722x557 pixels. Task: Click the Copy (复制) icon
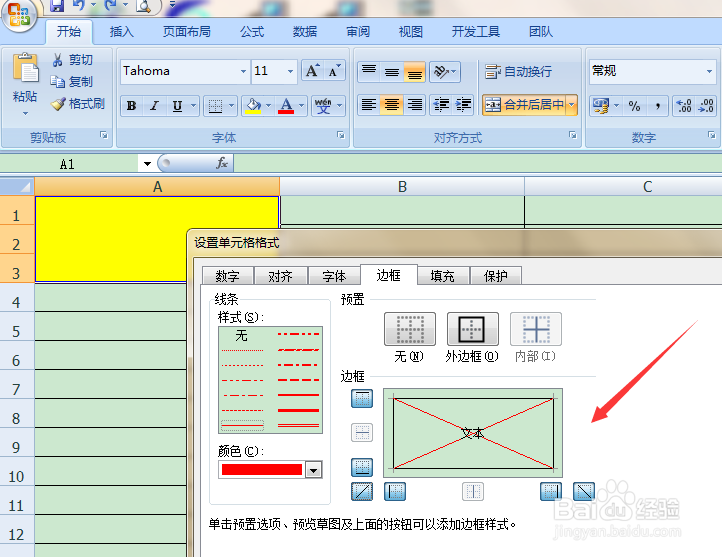(58, 81)
